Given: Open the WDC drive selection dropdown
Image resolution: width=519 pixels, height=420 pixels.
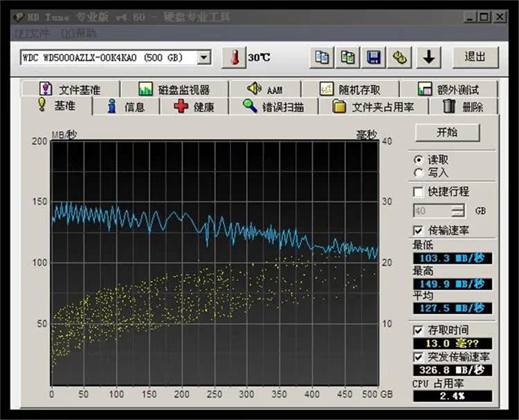Looking at the screenshot, I should point(203,57).
